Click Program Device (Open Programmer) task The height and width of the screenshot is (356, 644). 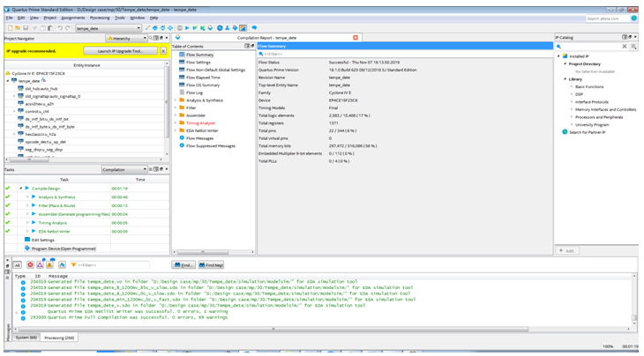(x=64, y=248)
